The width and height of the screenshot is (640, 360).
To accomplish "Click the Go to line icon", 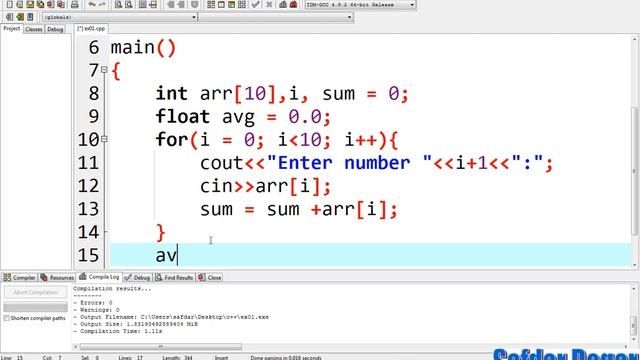I will click(153, 4).
